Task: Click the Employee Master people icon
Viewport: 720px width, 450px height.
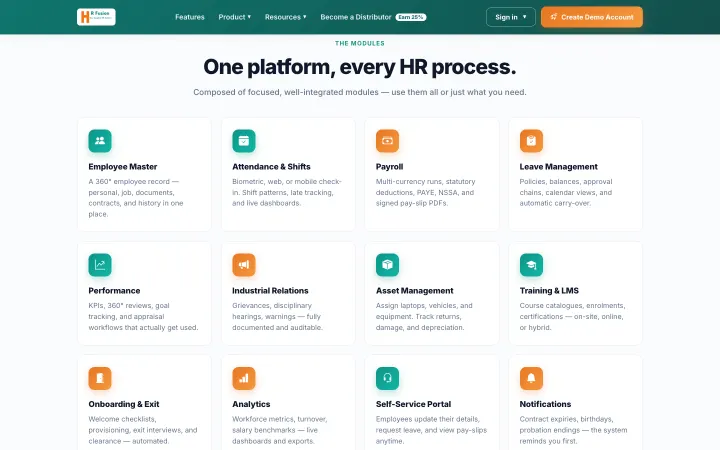Action: (100, 141)
